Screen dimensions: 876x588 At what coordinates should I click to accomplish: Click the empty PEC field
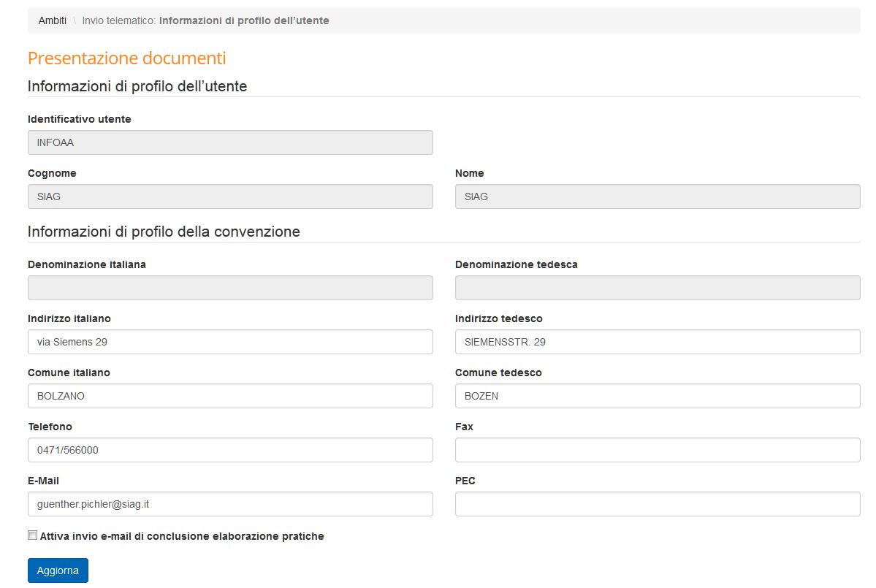(x=657, y=504)
